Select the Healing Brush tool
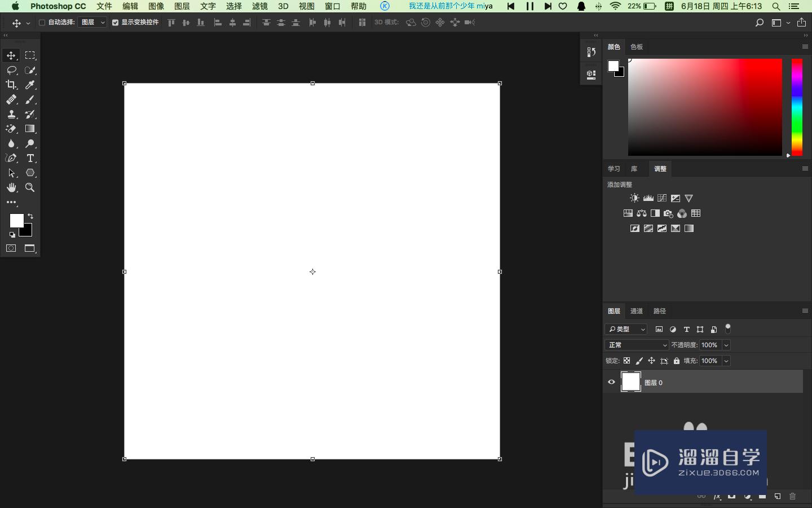Viewport: 812px width, 508px height. [11, 99]
